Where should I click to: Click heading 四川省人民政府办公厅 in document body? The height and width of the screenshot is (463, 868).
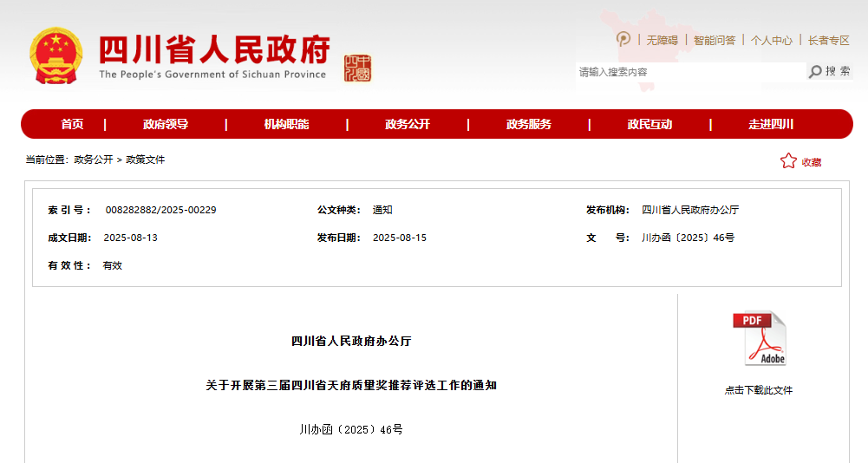point(351,341)
